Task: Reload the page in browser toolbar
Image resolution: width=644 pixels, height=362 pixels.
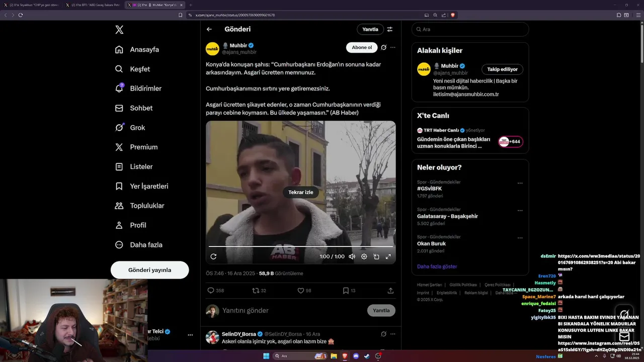Action: click(21, 15)
